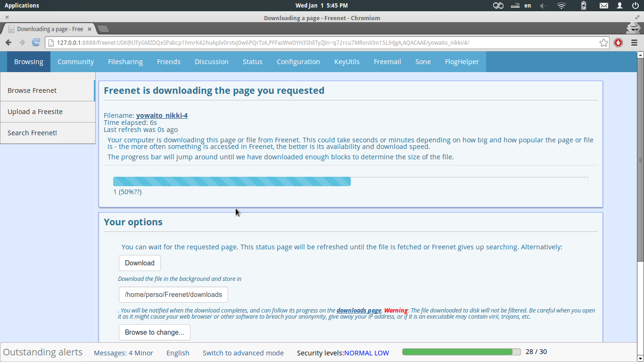Viewport: 644px width, 362px height.
Task: Open the Chromium hamburger menu
Action: click(x=634, y=42)
